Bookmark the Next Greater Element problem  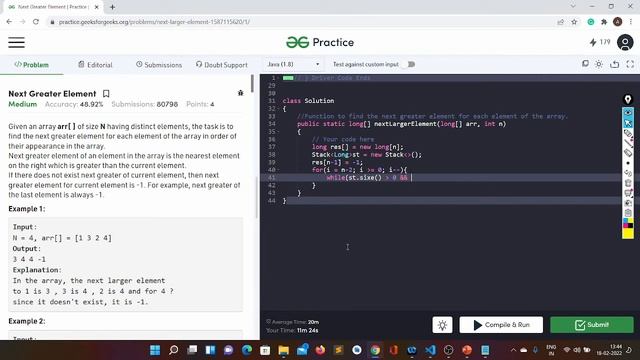tap(106, 94)
